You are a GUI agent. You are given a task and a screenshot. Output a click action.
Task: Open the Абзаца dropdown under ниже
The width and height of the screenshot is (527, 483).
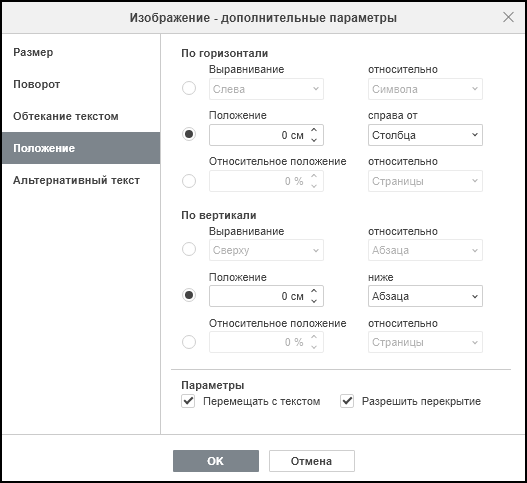[425, 296]
